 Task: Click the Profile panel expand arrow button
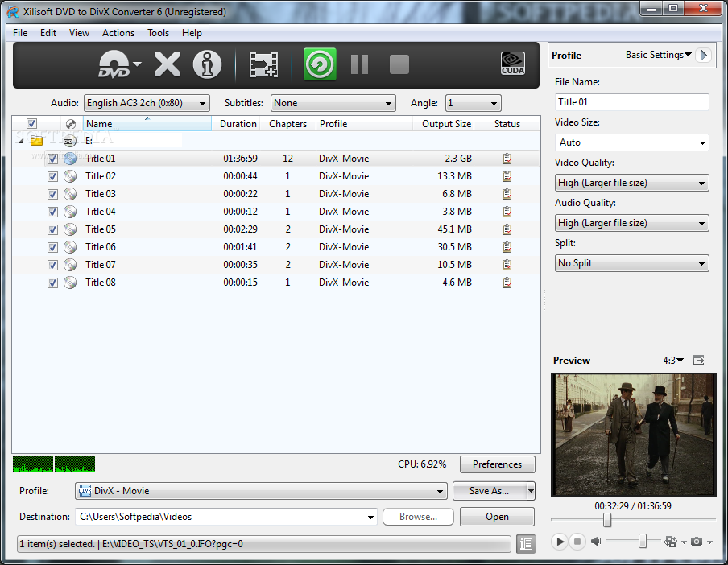click(x=704, y=55)
